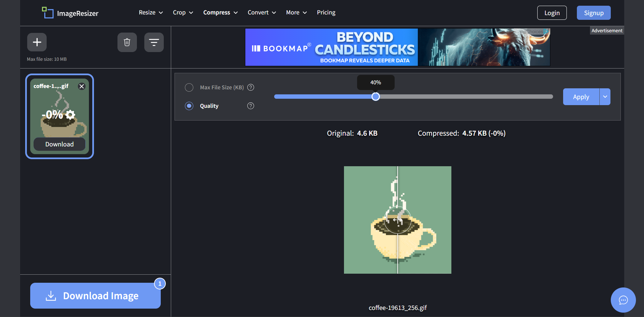Open the filter/sort icon next to trash
The width and height of the screenshot is (644, 317).
[154, 42]
